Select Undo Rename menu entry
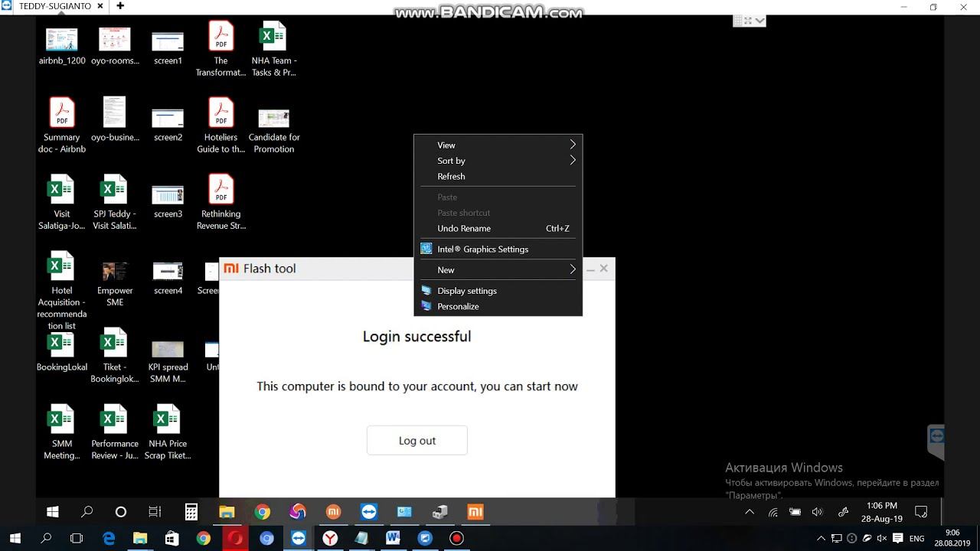Image resolution: width=980 pixels, height=551 pixels. (x=498, y=228)
